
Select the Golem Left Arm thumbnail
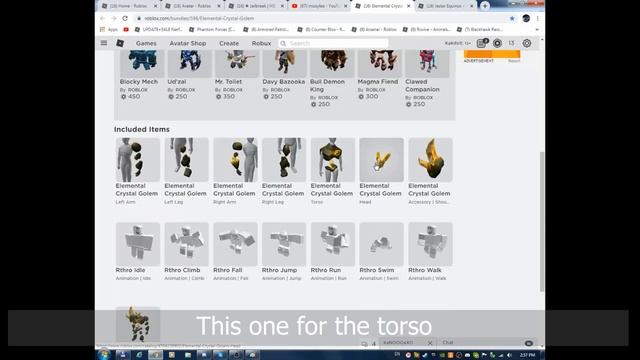click(x=138, y=160)
